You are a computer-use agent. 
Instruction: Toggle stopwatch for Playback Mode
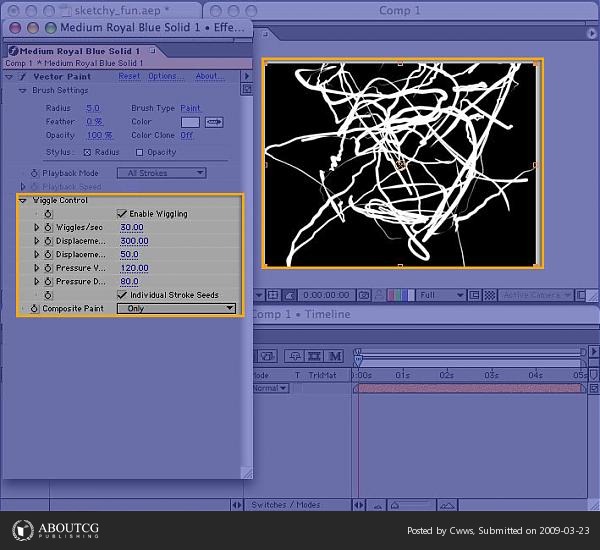tap(34, 173)
